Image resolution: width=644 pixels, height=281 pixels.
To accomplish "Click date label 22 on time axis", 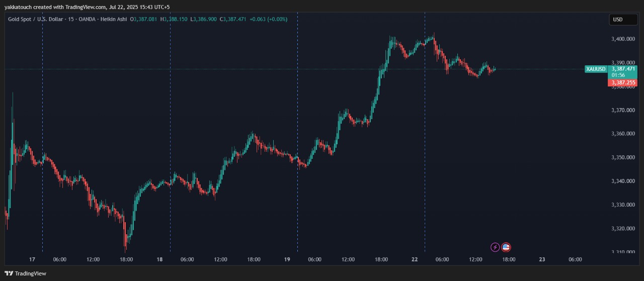I will [x=415, y=259].
